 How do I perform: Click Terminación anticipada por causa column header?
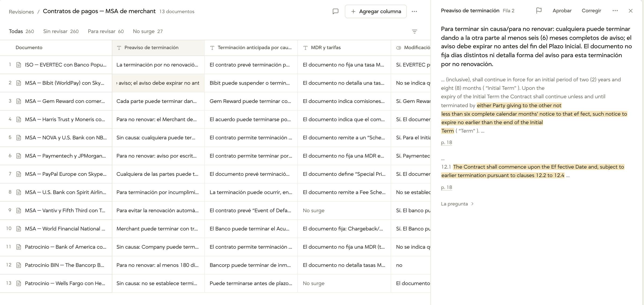click(251, 48)
